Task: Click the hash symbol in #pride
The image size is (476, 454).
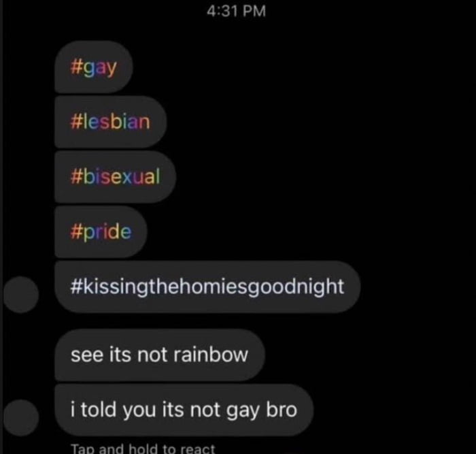Action: click(x=75, y=231)
